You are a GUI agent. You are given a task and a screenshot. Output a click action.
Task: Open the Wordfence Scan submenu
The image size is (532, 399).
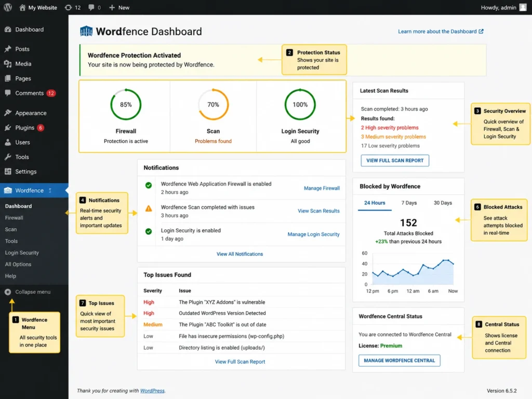coord(11,229)
